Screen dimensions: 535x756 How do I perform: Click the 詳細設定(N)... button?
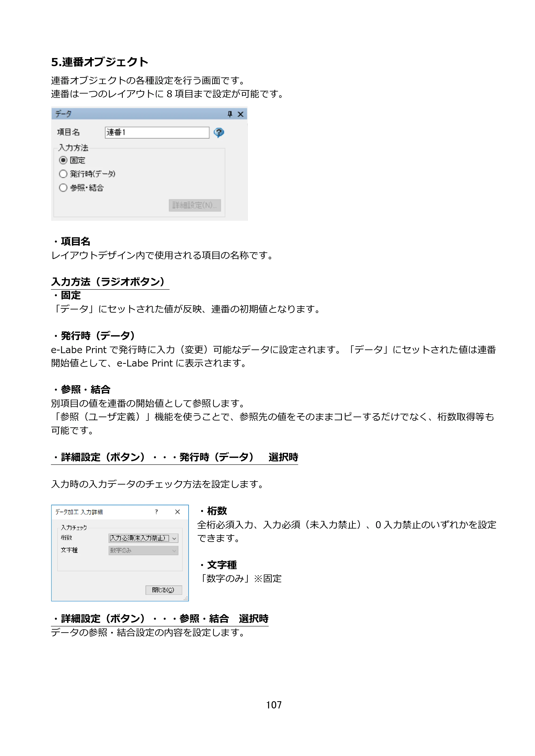[x=195, y=205]
